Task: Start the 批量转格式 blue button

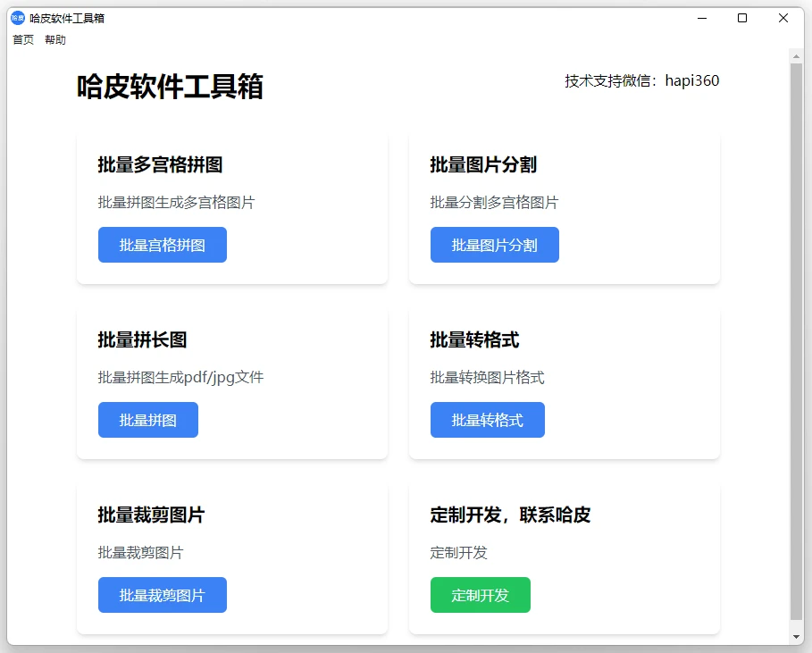Action: (487, 420)
